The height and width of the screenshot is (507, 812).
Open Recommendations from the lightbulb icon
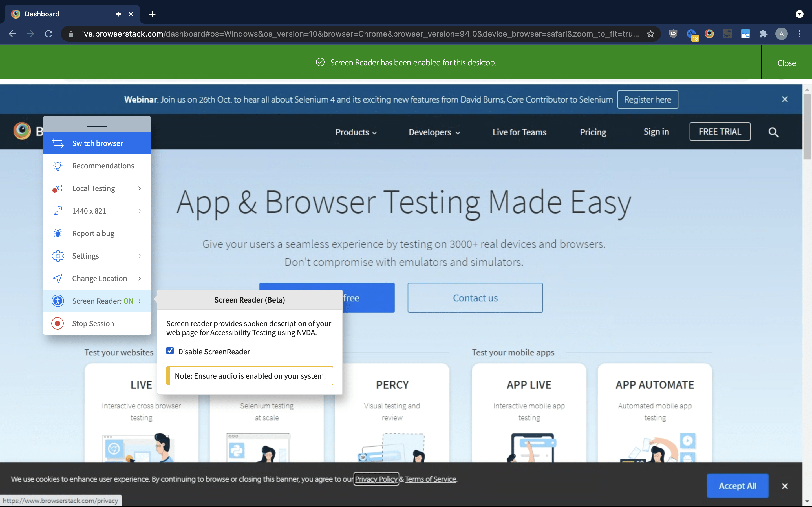click(x=58, y=166)
